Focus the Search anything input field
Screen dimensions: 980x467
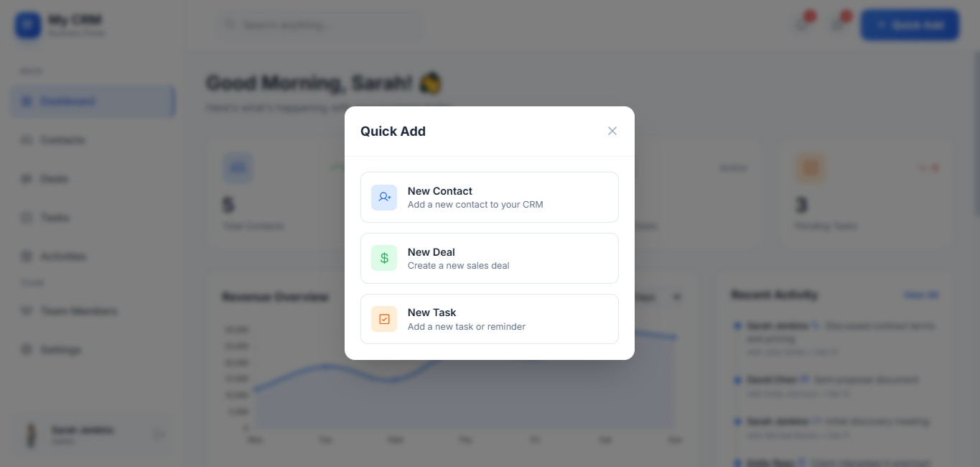click(319, 25)
